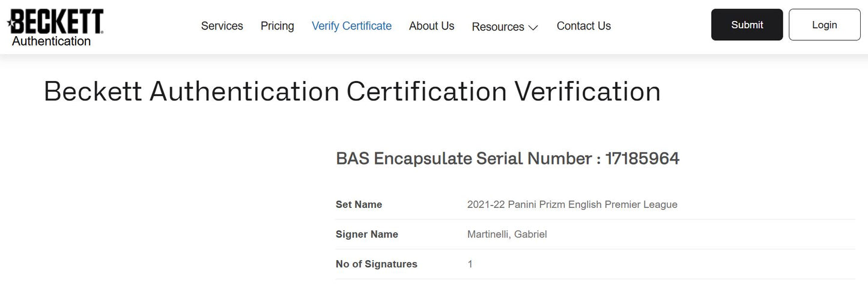Viewport: 868px width, 286px height.
Task: Click the Martinelli, Gabriel signer value
Action: (x=507, y=234)
